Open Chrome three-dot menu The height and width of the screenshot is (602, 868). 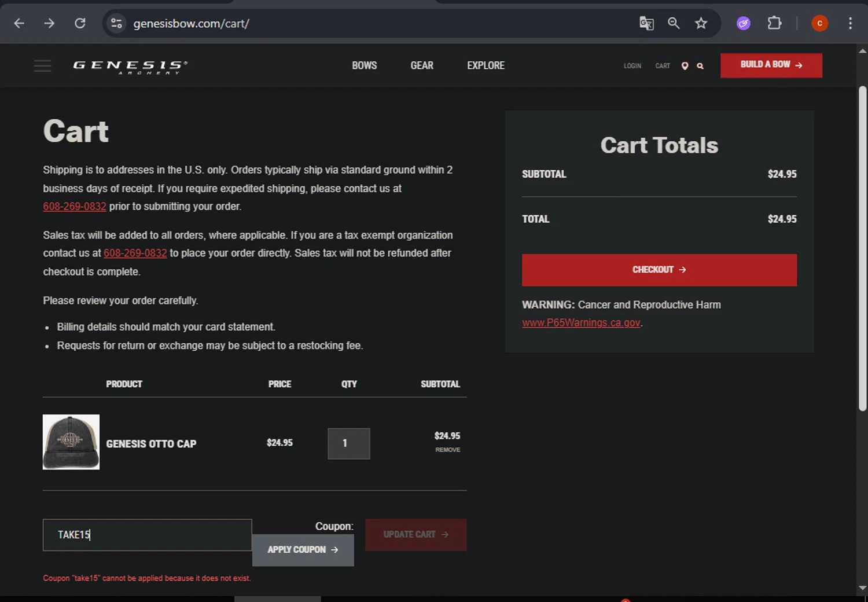click(850, 23)
